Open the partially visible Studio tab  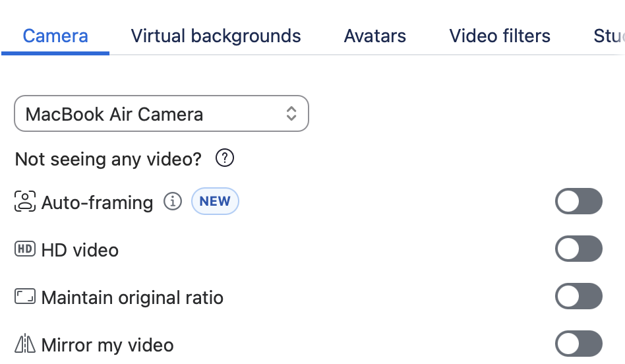(609, 36)
